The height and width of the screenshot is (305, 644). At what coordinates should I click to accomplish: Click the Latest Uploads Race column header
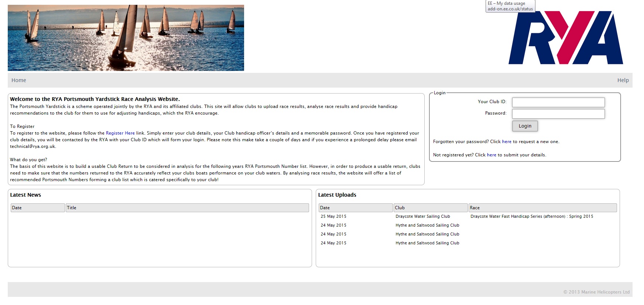[543, 208]
